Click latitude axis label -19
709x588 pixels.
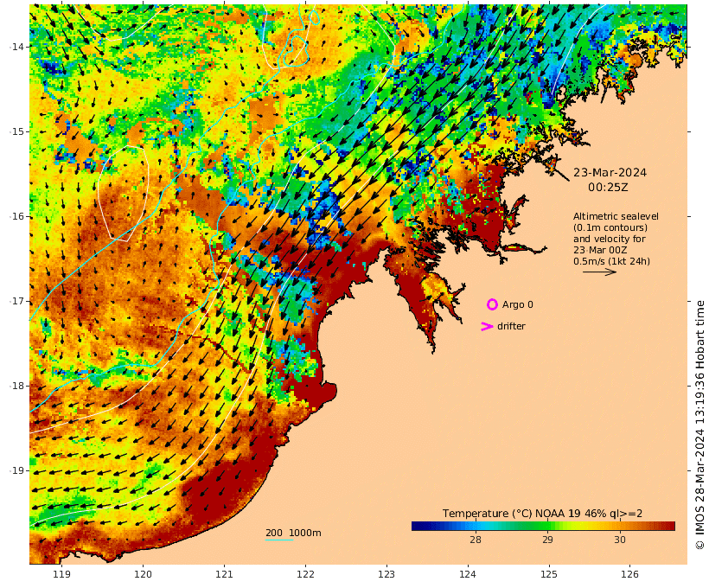pos(16,470)
